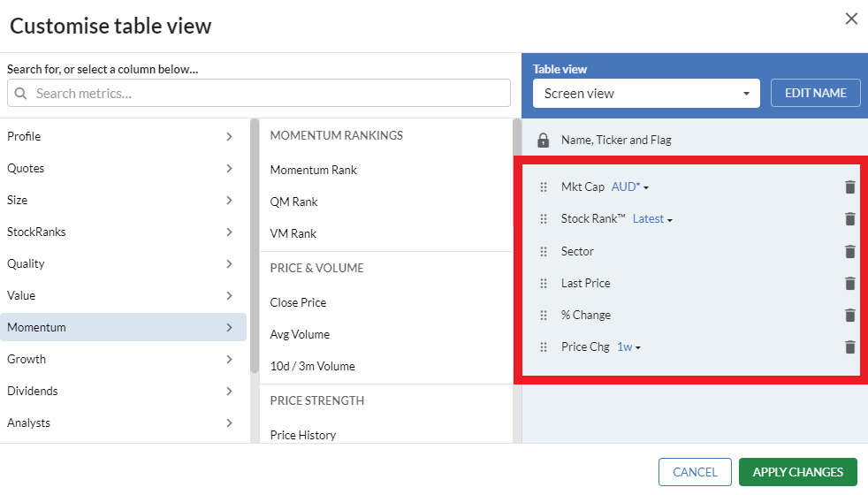Open the Screen view table selector
Screen dimensions: 868x495
pyautogui.click(x=646, y=94)
